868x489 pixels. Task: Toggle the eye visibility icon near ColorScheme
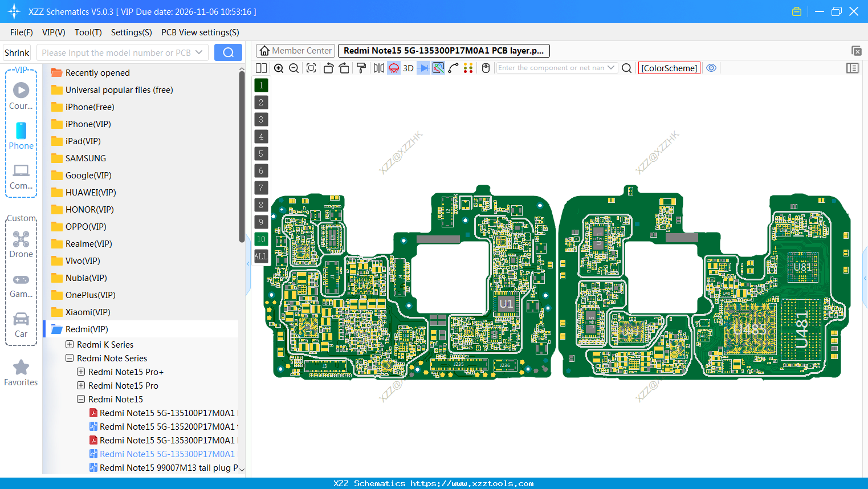coord(711,68)
